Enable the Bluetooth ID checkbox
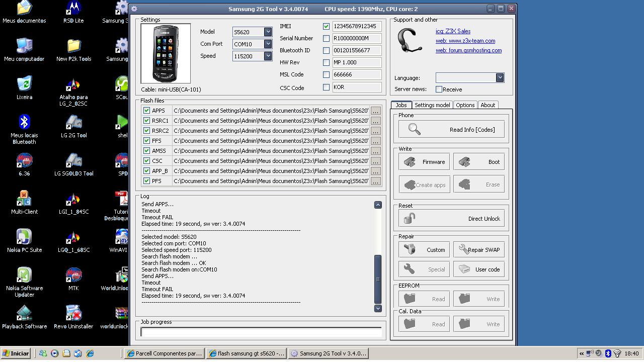 pos(326,50)
